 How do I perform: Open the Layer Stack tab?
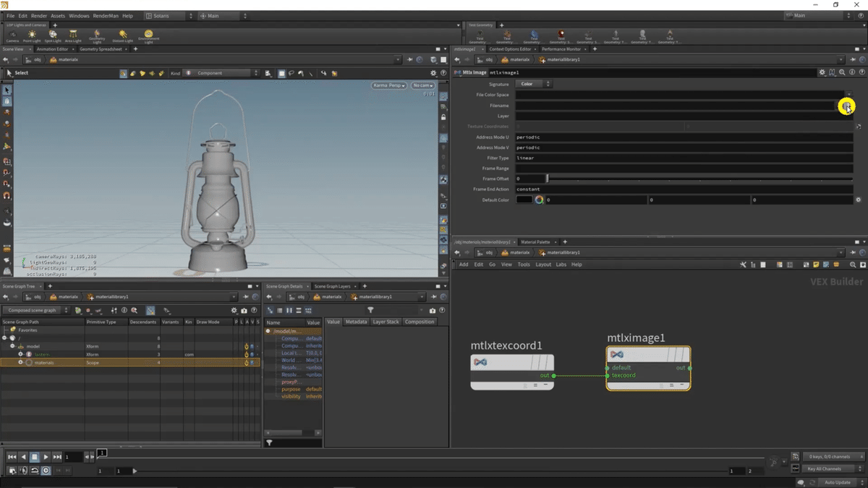385,322
